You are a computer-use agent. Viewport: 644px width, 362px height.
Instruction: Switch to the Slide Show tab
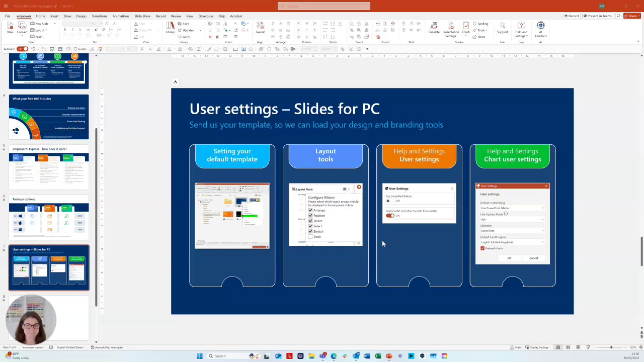(142, 16)
